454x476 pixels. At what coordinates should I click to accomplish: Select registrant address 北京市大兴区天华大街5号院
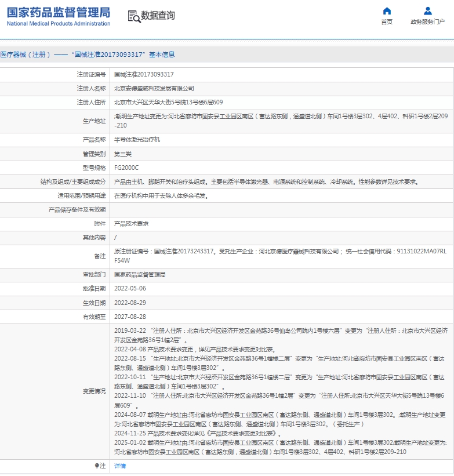[x=169, y=102]
